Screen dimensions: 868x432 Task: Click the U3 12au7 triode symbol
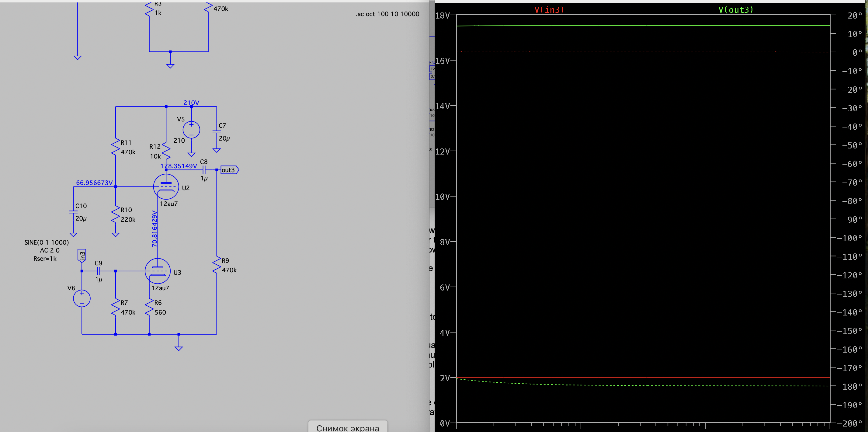(157, 271)
